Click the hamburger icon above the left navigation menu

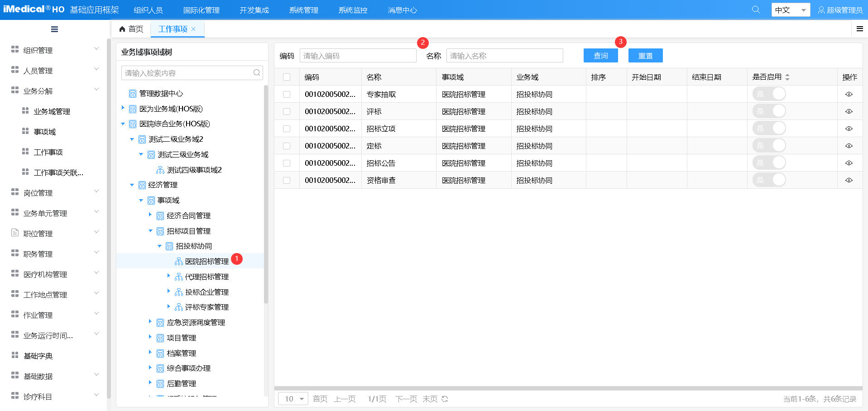click(x=54, y=29)
